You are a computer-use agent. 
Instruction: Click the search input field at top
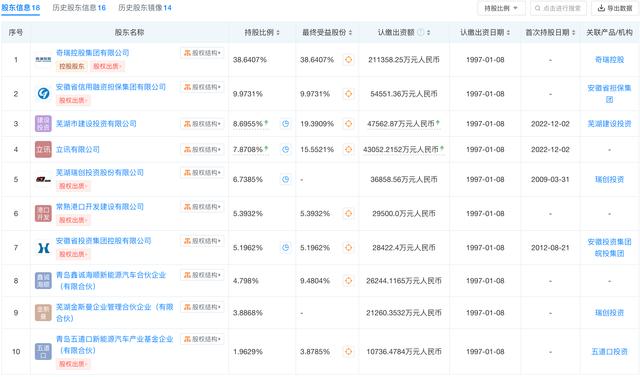click(x=558, y=8)
